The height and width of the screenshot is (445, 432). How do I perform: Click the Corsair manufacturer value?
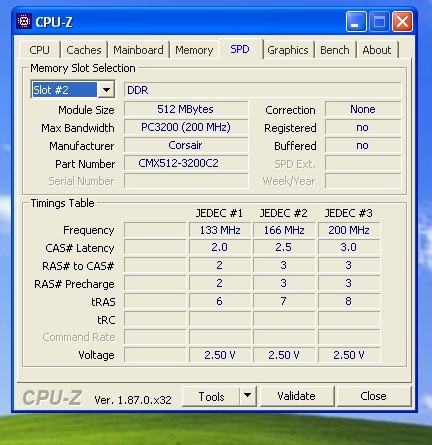tap(186, 145)
